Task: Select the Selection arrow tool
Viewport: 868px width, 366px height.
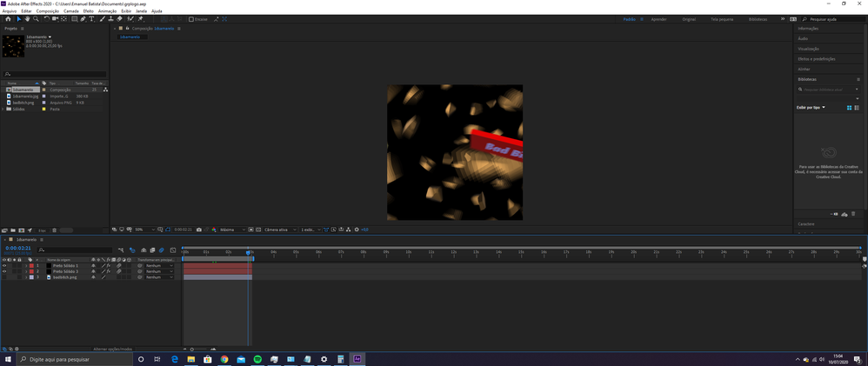Action: (x=19, y=19)
